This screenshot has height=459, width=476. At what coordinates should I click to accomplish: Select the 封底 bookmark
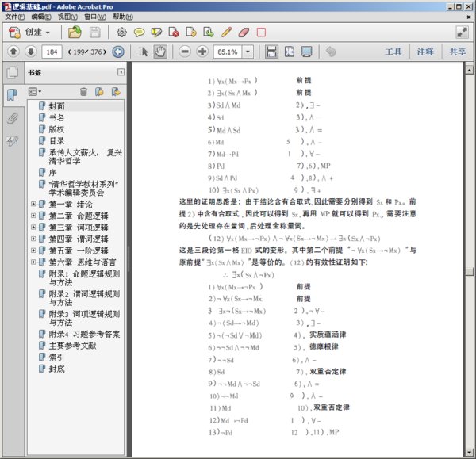(56, 369)
